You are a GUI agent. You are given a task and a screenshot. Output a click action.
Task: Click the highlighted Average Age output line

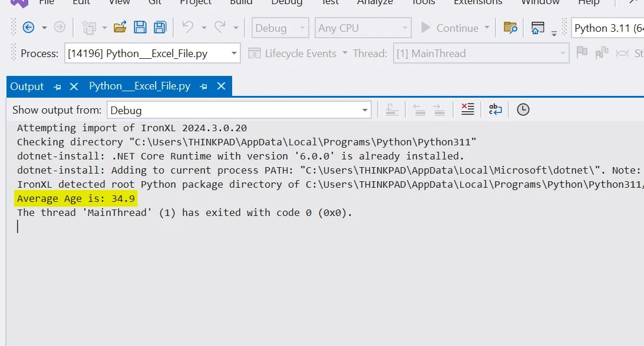coord(77,199)
